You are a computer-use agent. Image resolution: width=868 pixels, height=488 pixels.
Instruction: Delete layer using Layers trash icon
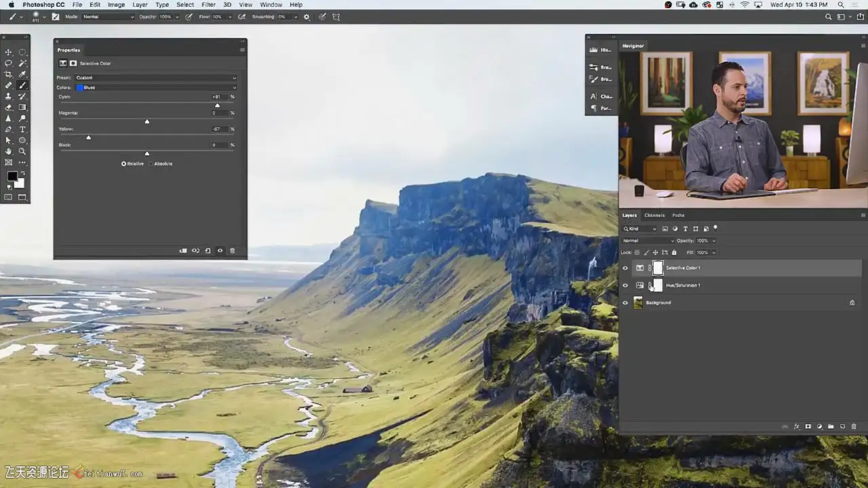tap(853, 426)
